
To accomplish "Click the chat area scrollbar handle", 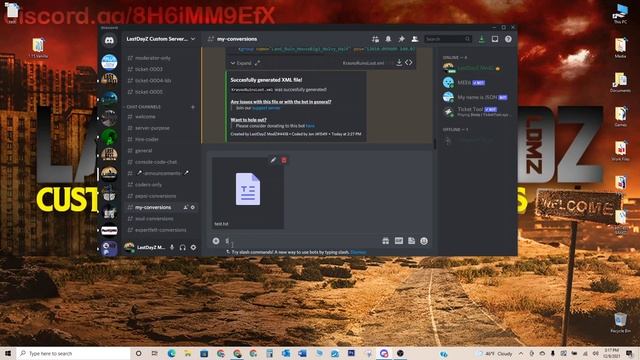I will point(435,143).
